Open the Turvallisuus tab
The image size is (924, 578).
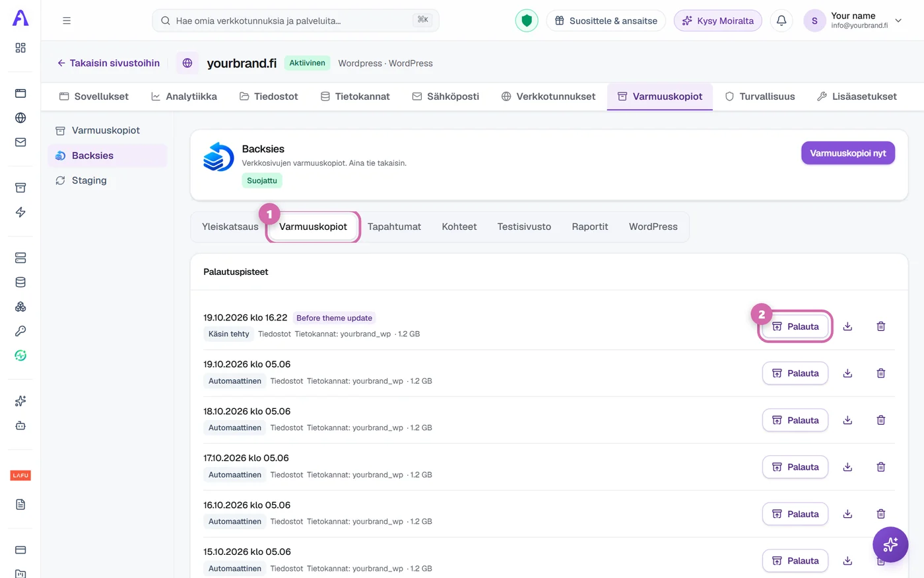click(760, 96)
